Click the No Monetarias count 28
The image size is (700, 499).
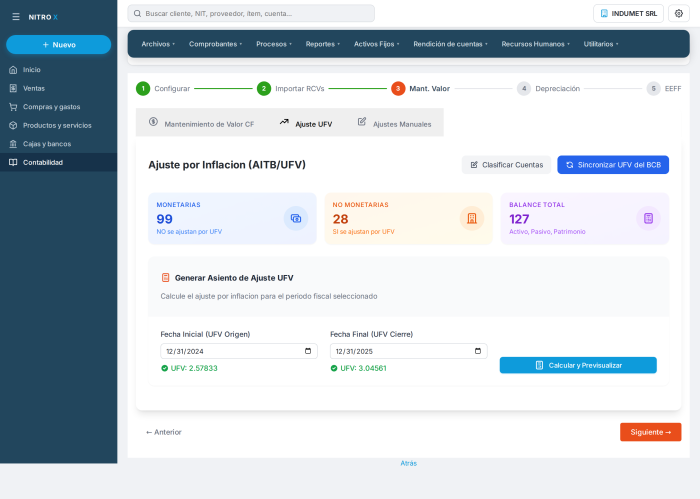340,219
